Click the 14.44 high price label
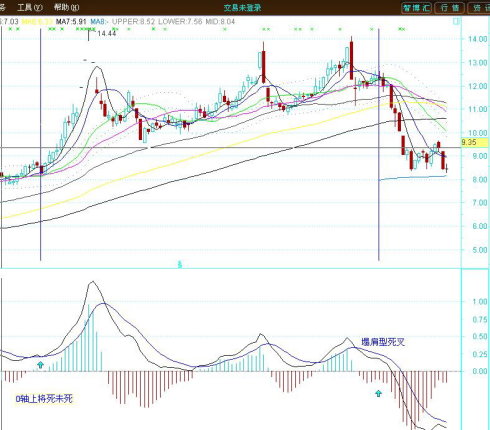This screenshot has height=430, width=490. click(107, 33)
